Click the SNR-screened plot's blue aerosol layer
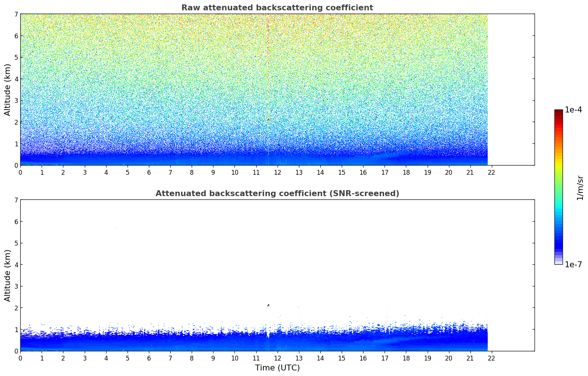The width and height of the screenshot is (588, 376). [254, 339]
